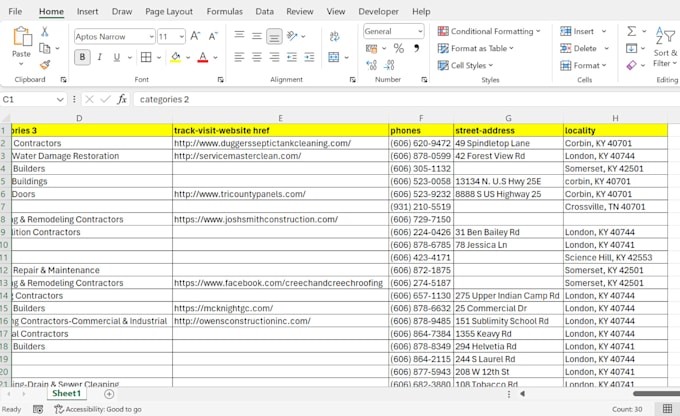Switch to the Page Layout tab

click(169, 11)
